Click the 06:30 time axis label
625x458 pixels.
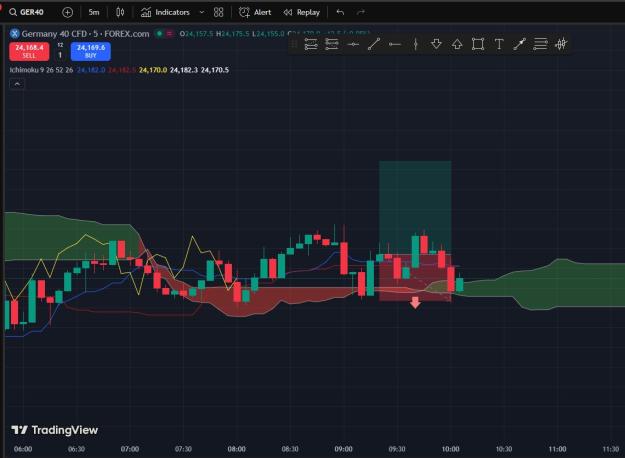tap(76, 449)
